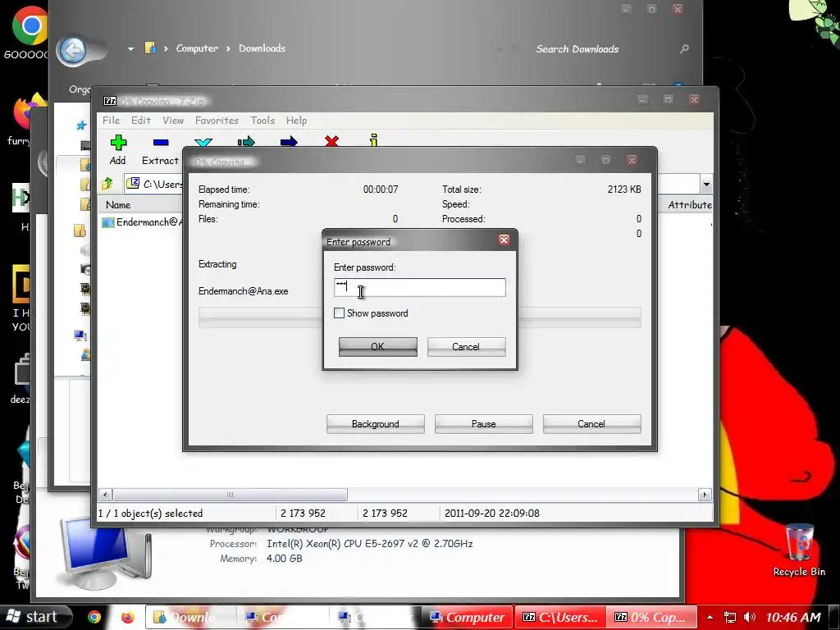Screen dimensions: 840x630
Task: Click the extraction progress bar
Action: [x=419, y=317]
